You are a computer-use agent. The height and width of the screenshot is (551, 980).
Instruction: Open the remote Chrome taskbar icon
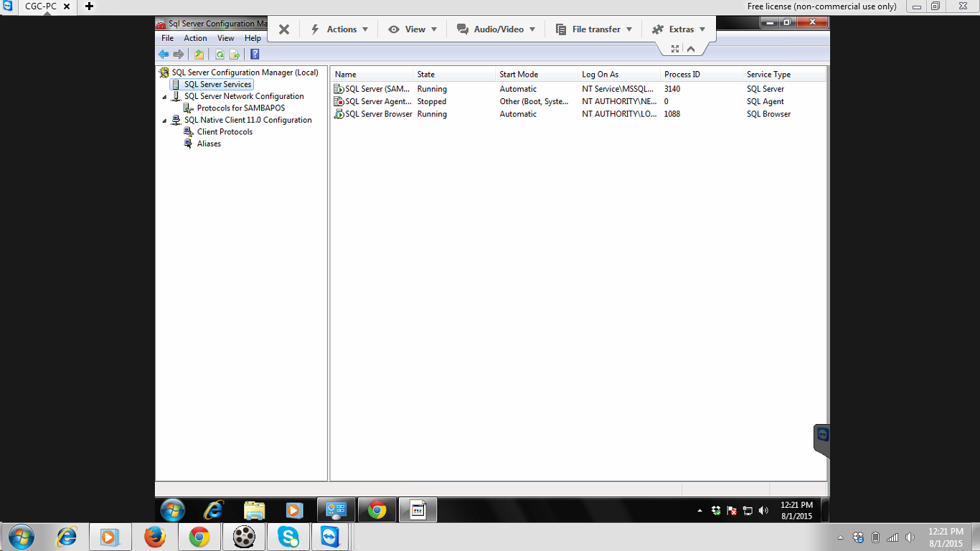pyautogui.click(x=377, y=510)
